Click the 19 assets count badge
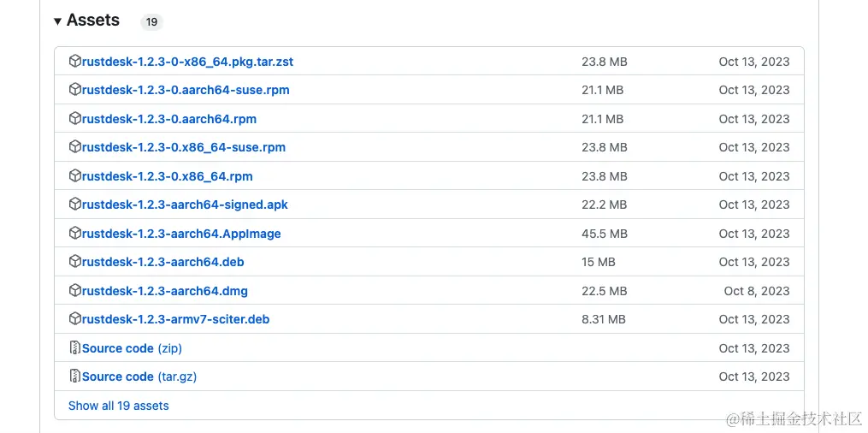 point(151,22)
